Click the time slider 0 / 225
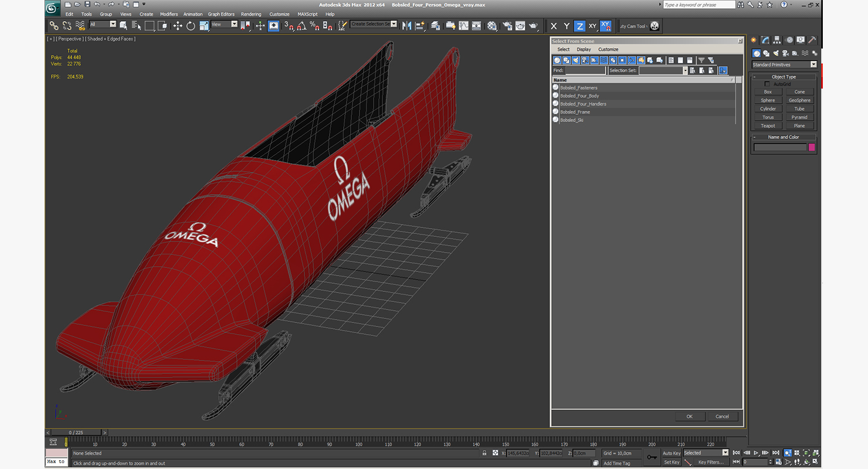The width and height of the screenshot is (868, 469). (76, 433)
